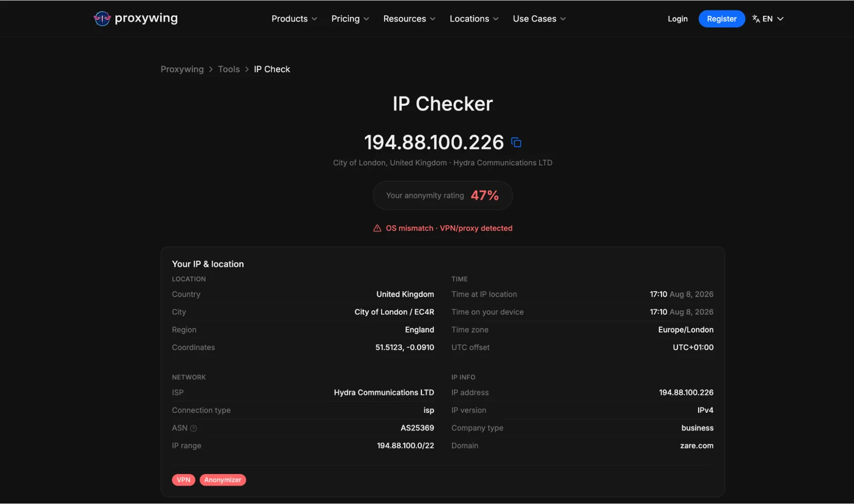Click the IP Check breadcrumb
854x504 pixels.
(272, 69)
